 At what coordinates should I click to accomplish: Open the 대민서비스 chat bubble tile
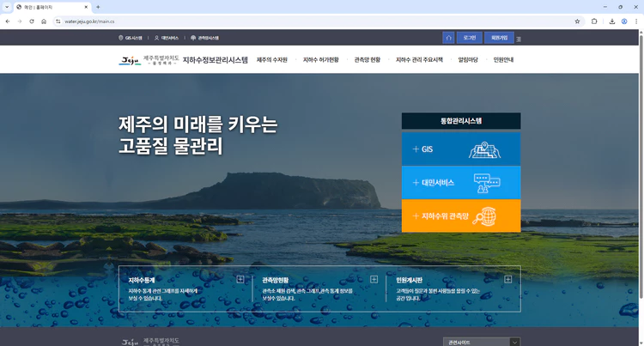click(x=460, y=182)
